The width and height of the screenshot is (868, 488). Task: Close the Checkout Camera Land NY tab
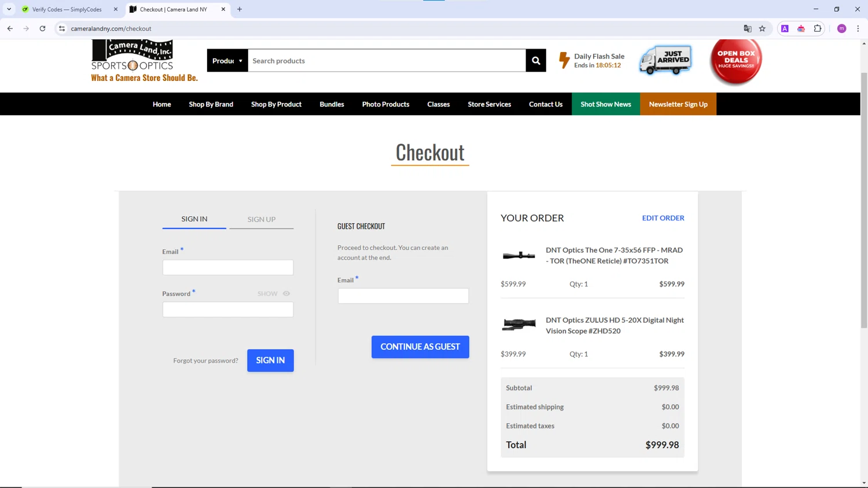click(223, 9)
